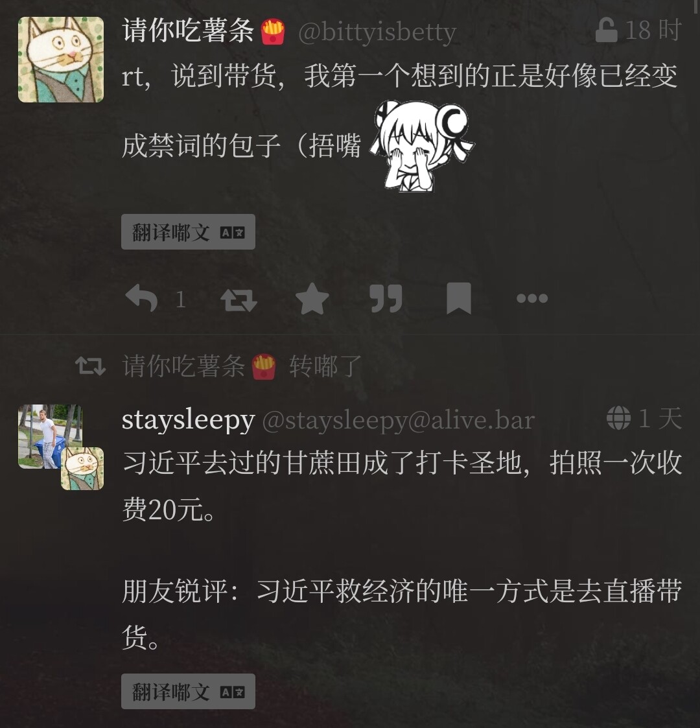Open 请你吃薯条 cat avatar profile
The width and height of the screenshot is (700, 728).
61,60
